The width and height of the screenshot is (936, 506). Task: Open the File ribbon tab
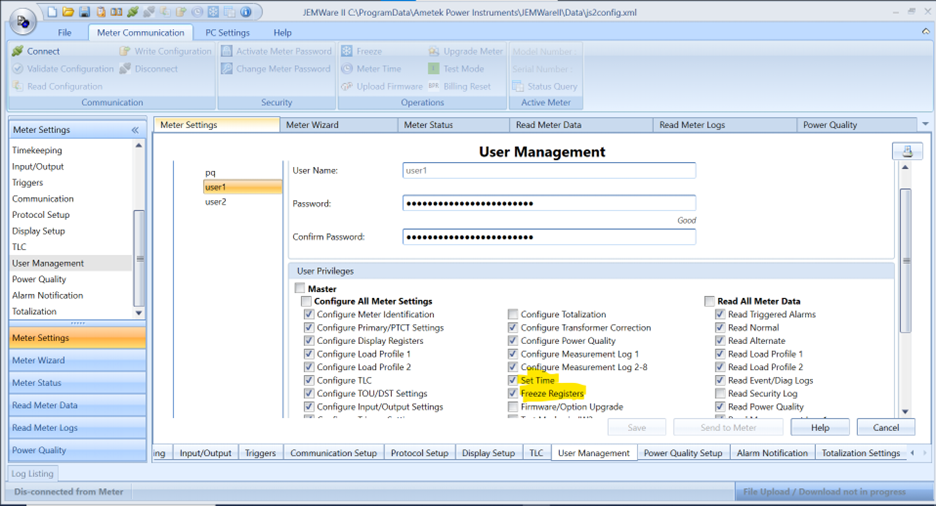point(64,33)
